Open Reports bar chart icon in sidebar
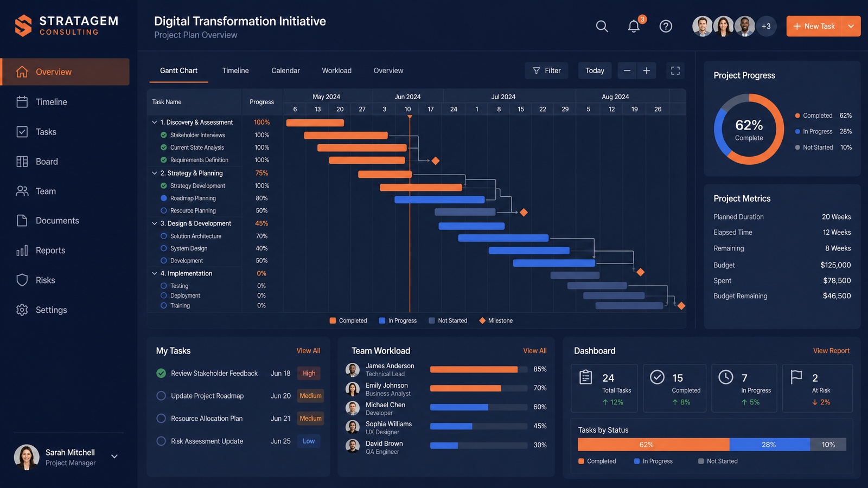 pyautogui.click(x=22, y=251)
